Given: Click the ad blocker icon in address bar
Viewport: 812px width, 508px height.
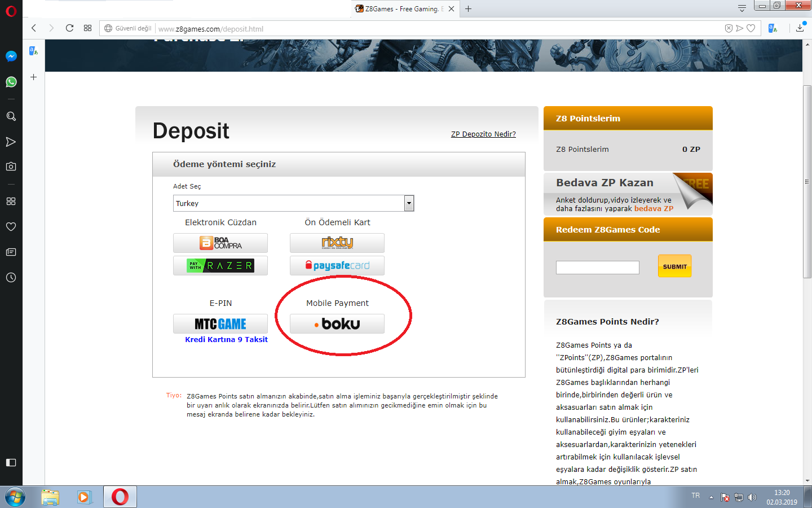Looking at the screenshot, I should [x=729, y=28].
